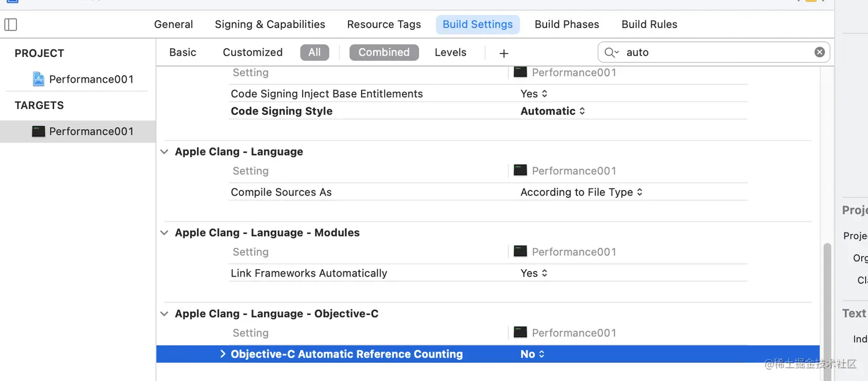Select Performance001 under TARGETS
This screenshot has width=868, height=381.
[77, 131]
